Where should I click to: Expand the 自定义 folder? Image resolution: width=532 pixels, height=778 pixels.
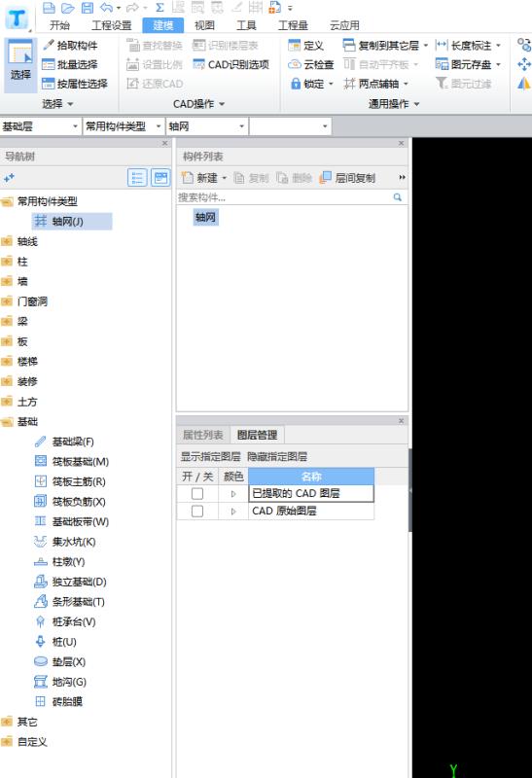(x=7, y=742)
